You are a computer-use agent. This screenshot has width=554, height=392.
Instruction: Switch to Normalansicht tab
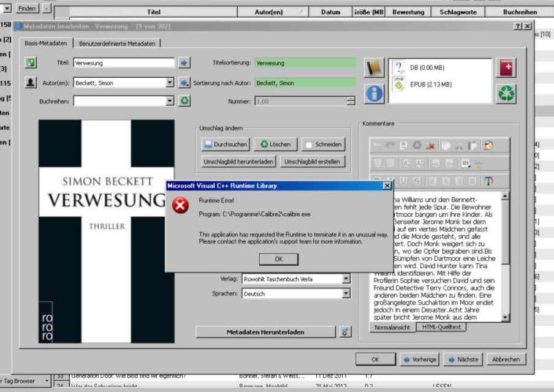tap(392, 327)
